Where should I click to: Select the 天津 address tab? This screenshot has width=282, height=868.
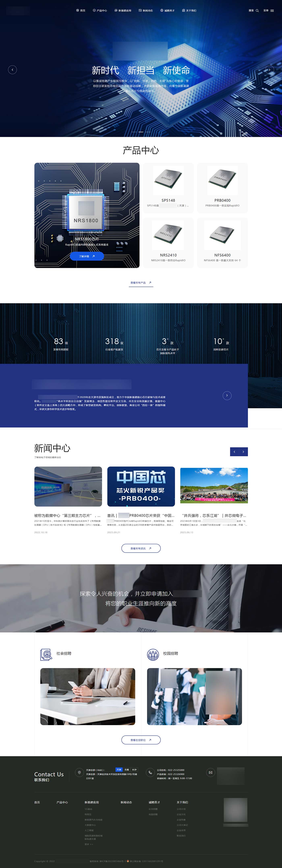tap(119, 770)
